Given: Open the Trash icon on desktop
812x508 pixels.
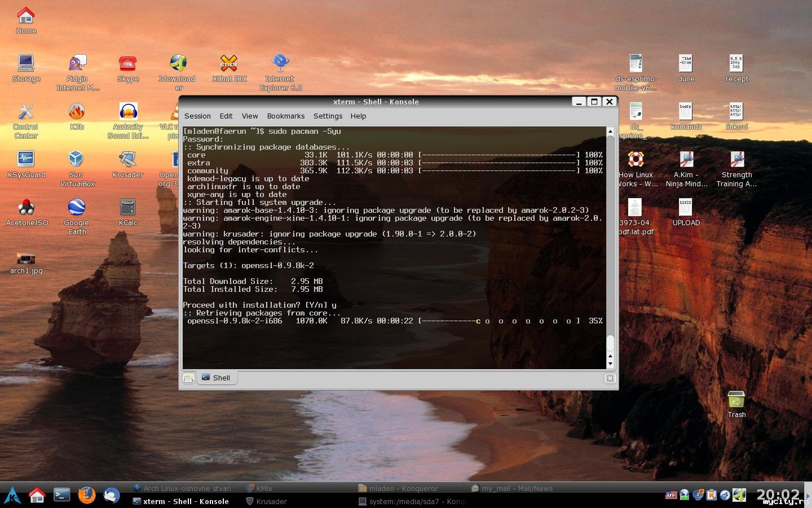Looking at the screenshot, I should pyautogui.click(x=736, y=401).
